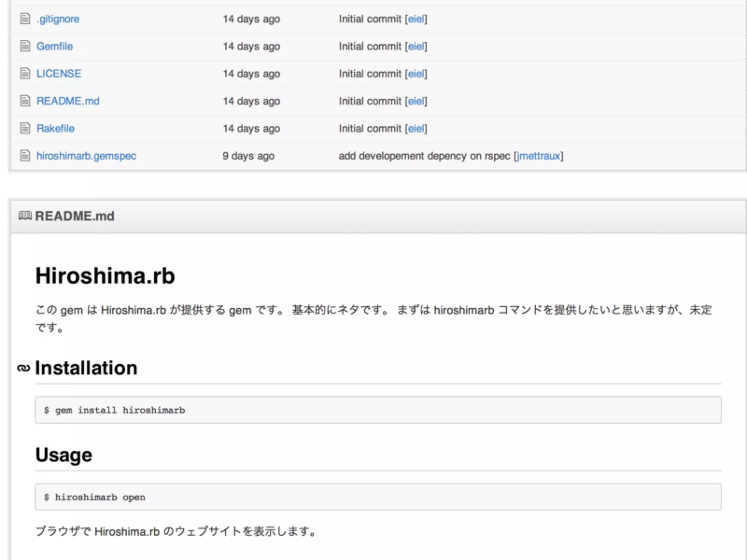
Task: Open the LICENSE file
Action: (x=59, y=74)
